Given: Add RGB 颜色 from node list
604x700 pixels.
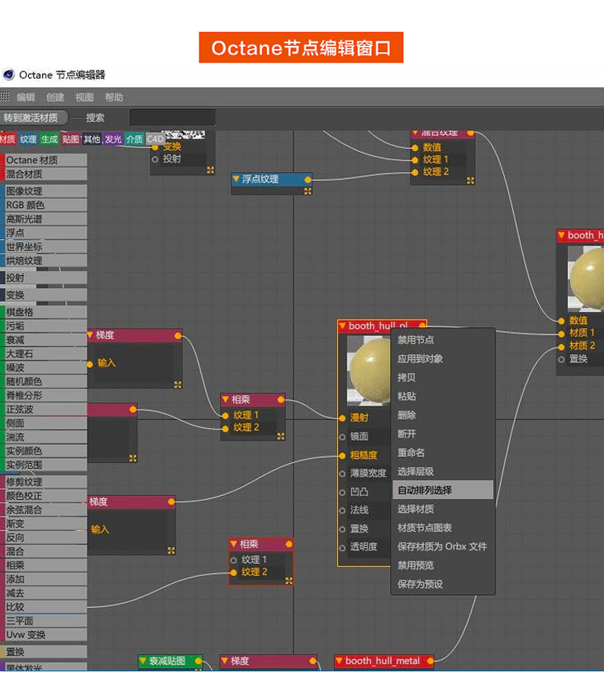Looking at the screenshot, I should 44,205.
